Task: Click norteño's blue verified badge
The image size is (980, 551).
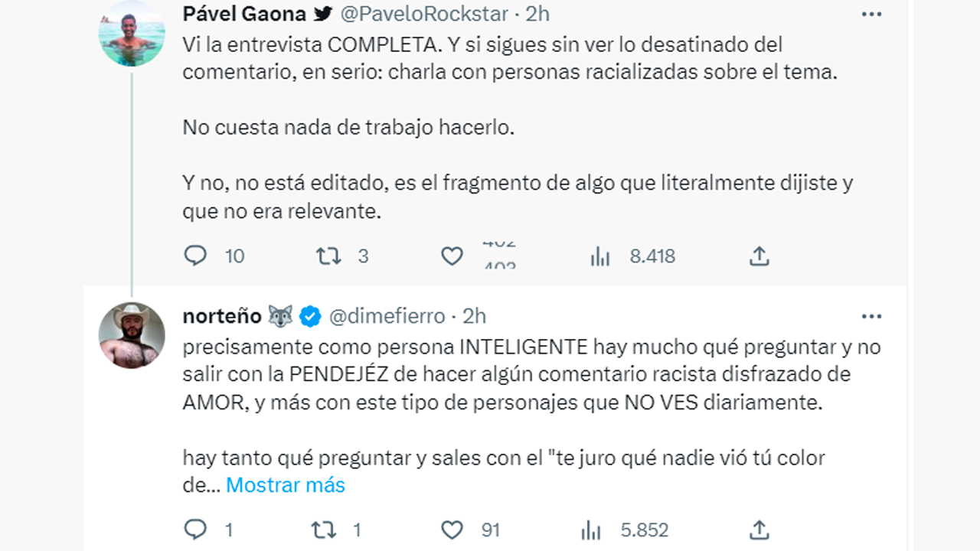Action: [309, 316]
